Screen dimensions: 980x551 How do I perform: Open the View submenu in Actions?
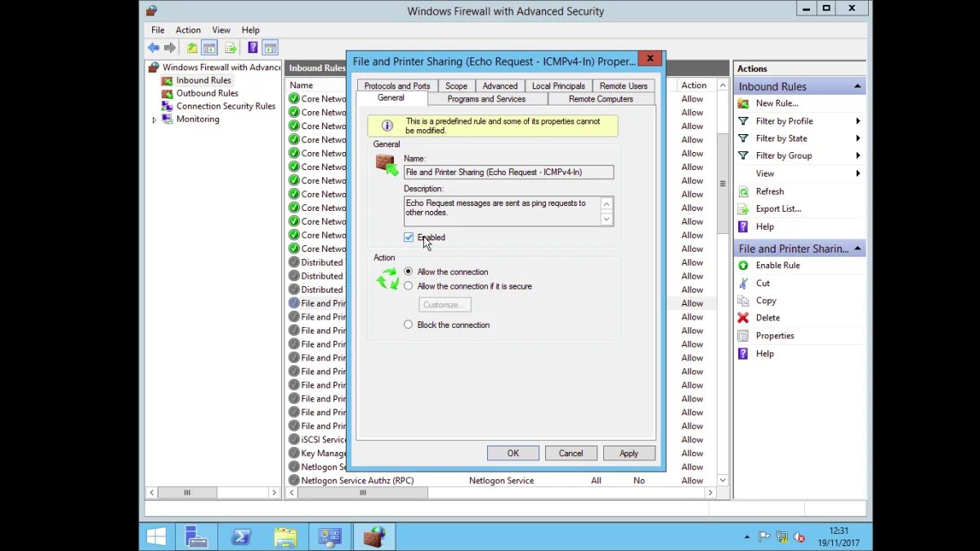800,173
